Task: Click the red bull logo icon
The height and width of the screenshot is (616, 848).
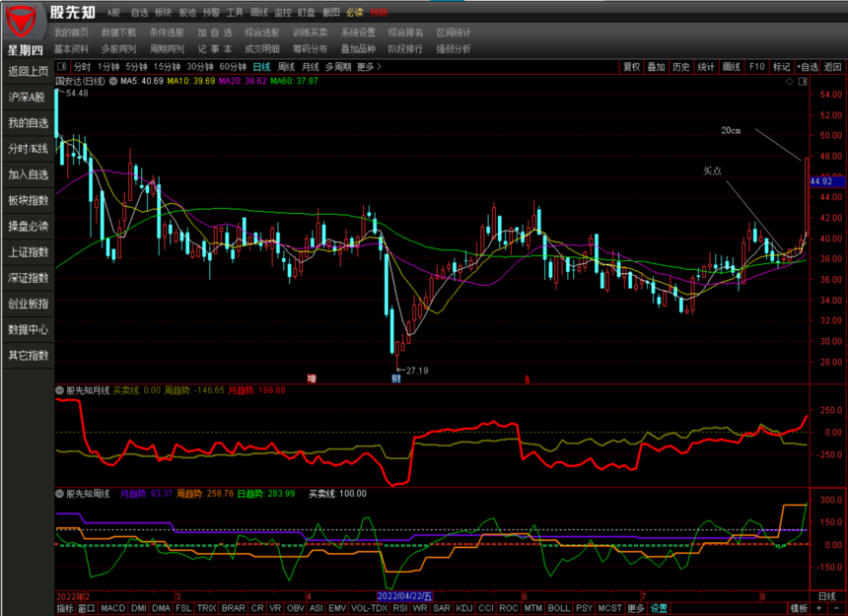Action: point(21,21)
